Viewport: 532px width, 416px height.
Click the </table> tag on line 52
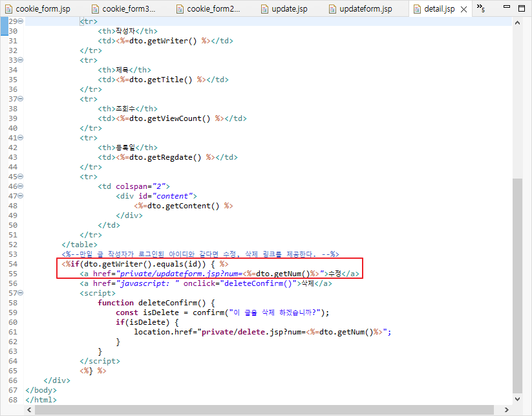(x=80, y=245)
